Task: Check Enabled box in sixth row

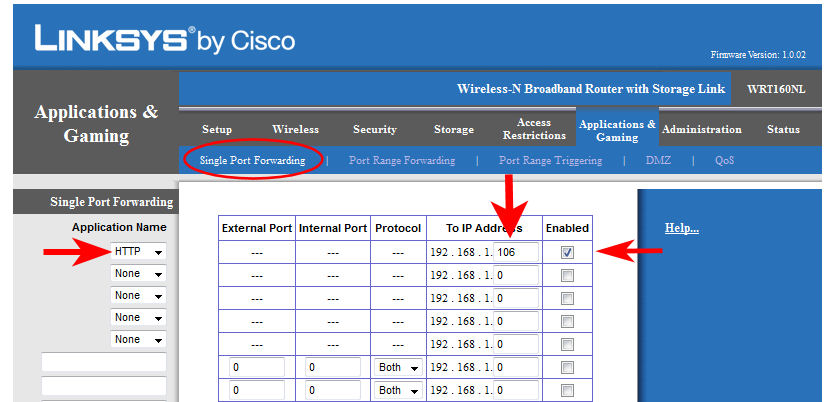Action: tap(567, 367)
